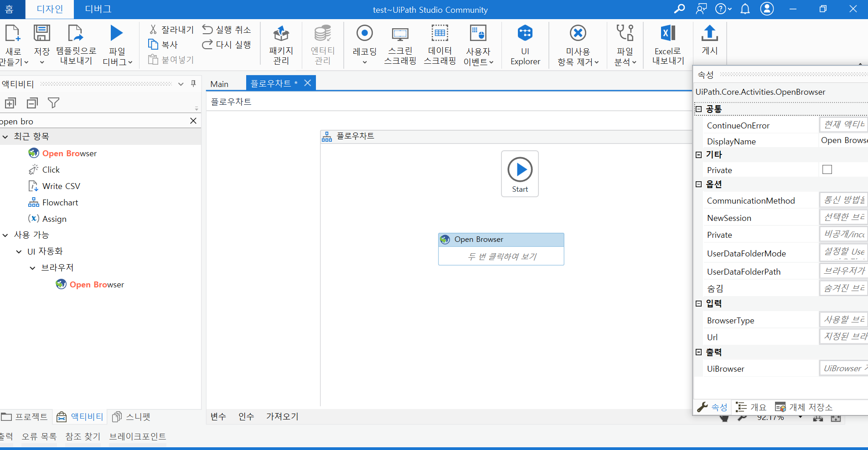Open 개요 tab in properties panel
Image resolution: width=868 pixels, height=450 pixels.
(x=751, y=407)
